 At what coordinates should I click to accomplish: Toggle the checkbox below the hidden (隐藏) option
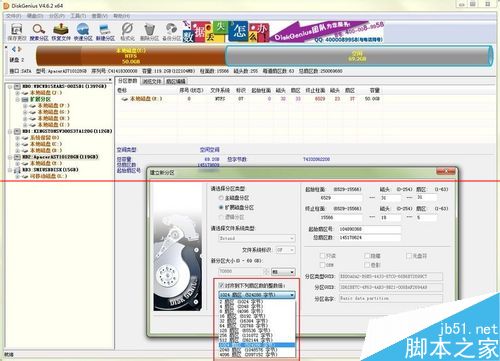tap(367, 265)
